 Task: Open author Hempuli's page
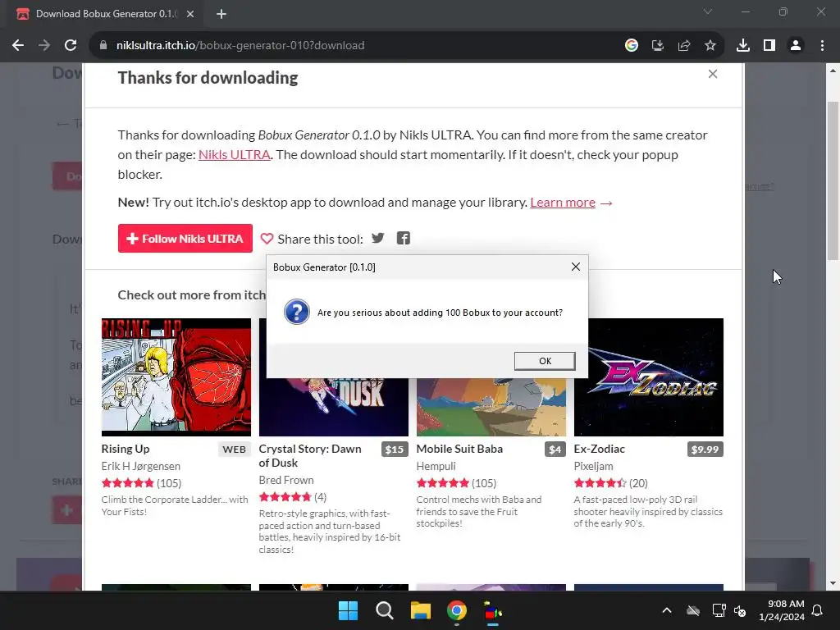tap(436, 466)
